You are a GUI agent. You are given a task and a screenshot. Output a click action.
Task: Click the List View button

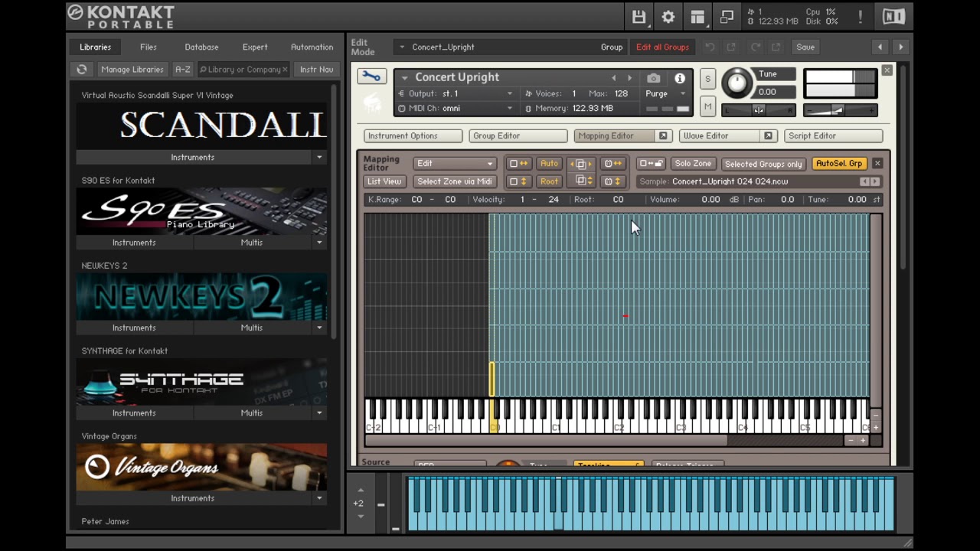[x=384, y=181]
